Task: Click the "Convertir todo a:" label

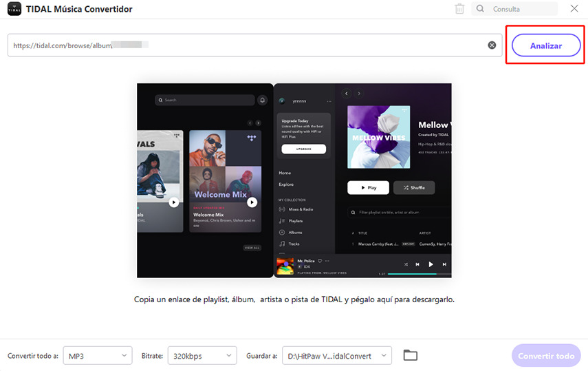Action: coord(33,356)
